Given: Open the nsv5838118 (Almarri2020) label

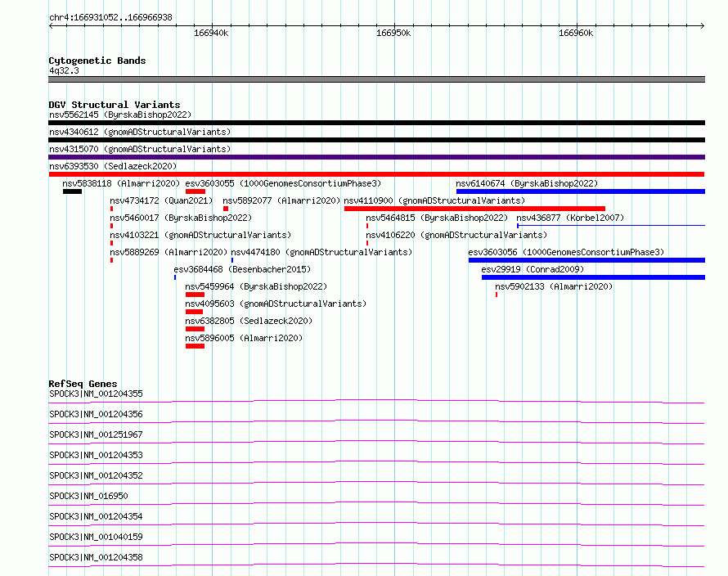Looking at the screenshot, I should tap(121, 183).
